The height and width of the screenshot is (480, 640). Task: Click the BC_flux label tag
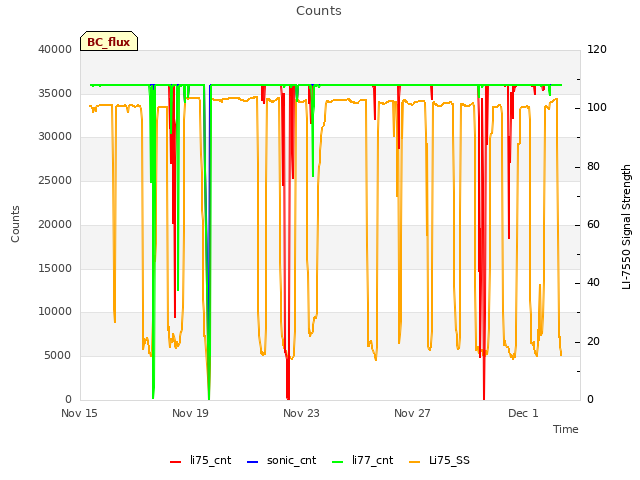click(x=109, y=42)
